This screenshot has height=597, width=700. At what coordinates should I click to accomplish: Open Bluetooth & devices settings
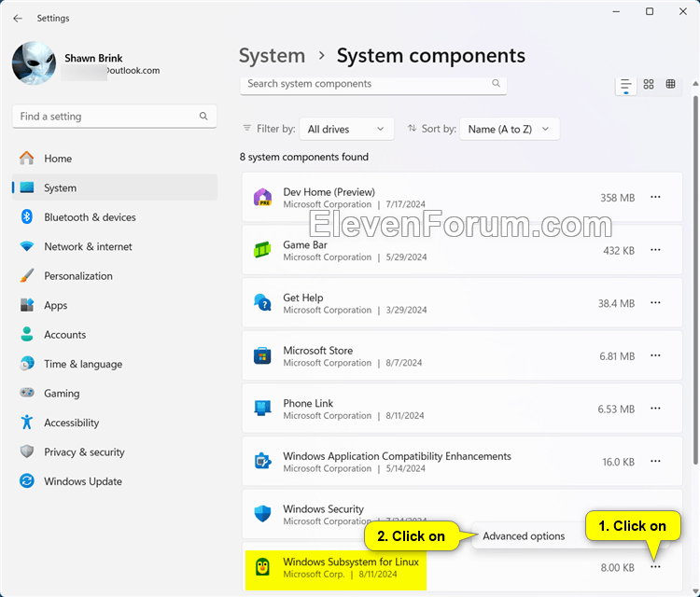[114, 217]
